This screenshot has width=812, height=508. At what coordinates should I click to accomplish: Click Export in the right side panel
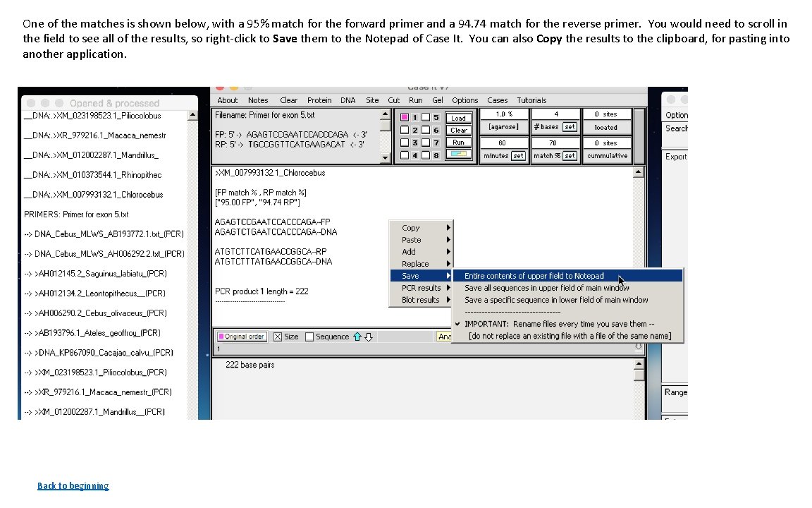(x=676, y=157)
